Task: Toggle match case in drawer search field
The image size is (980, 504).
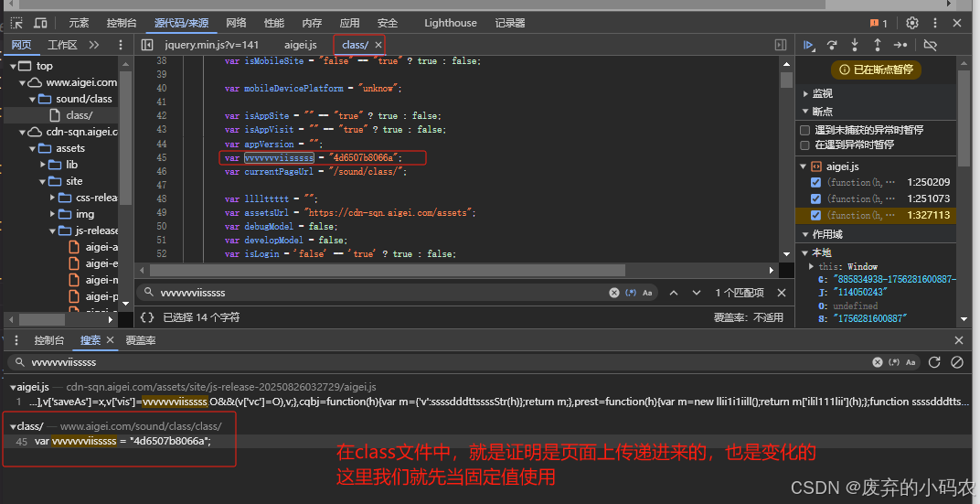Action: [911, 362]
